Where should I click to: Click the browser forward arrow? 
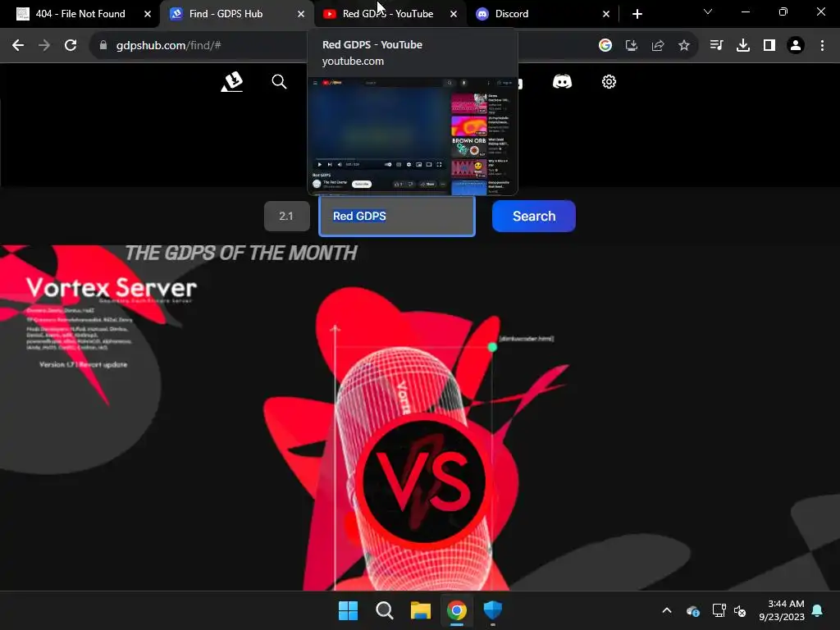44,46
